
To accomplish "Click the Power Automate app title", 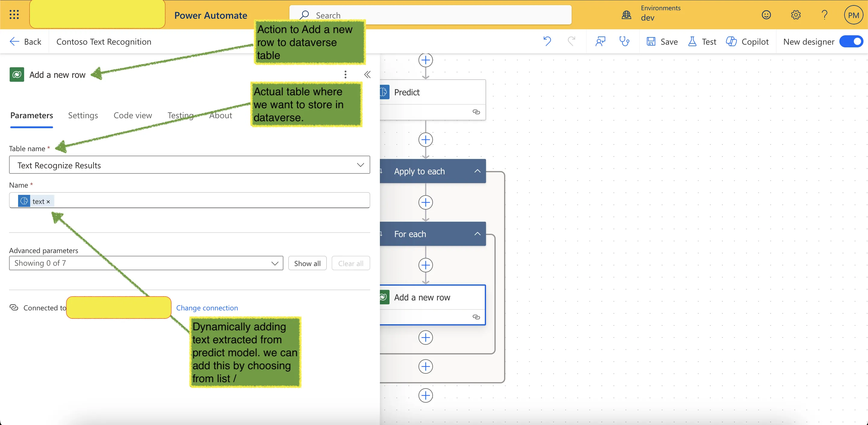I will 211,15.
